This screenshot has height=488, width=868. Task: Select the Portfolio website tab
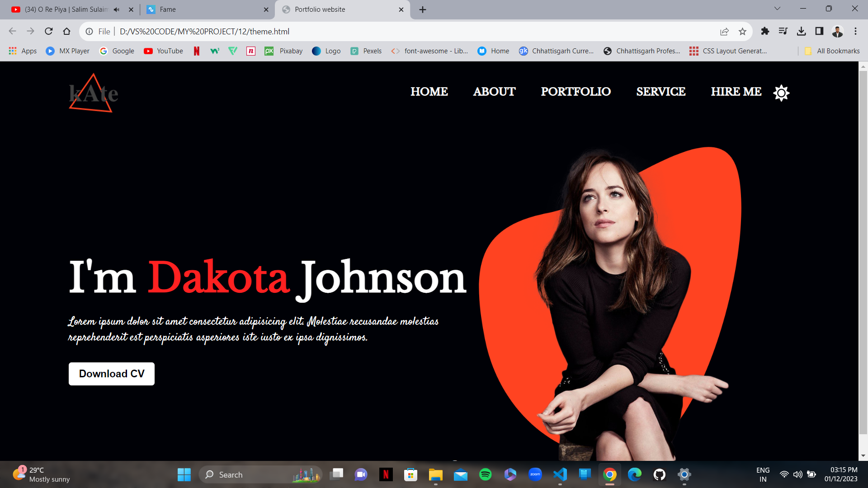[342, 9]
